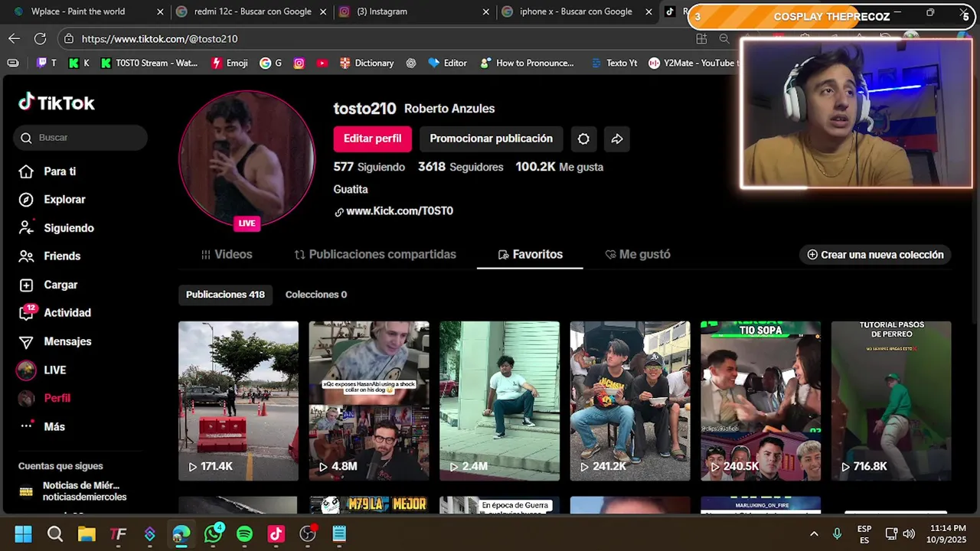Click the TikTok logo
The width and height of the screenshot is (980, 551).
point(57,103)
